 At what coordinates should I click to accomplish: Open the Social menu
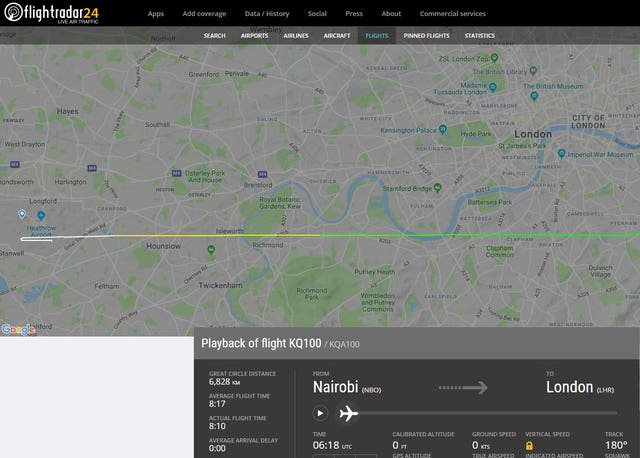[317, 13]
